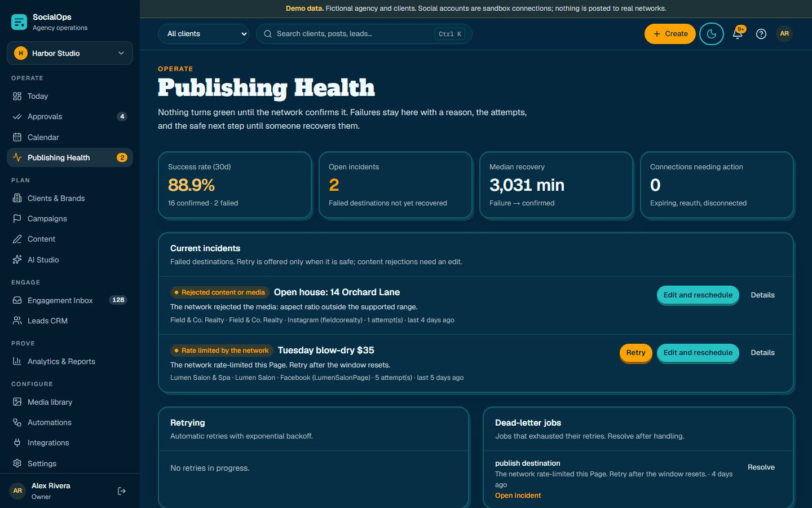The image size is (812, 508).
Task: View Details for Open house: 14 Orchard Lane
Action: point(763,295)
